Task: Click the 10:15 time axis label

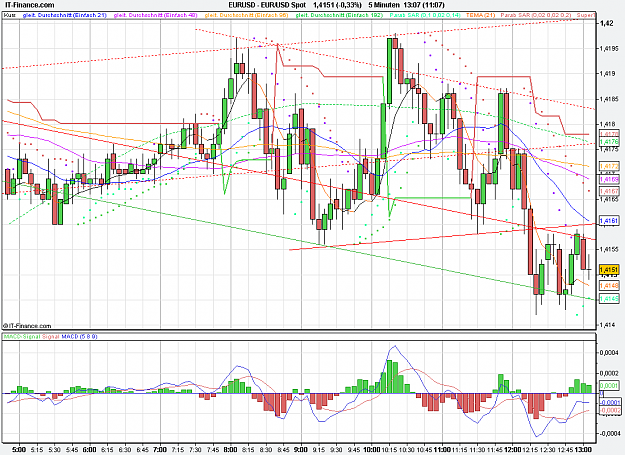Action: coord(389,450)
